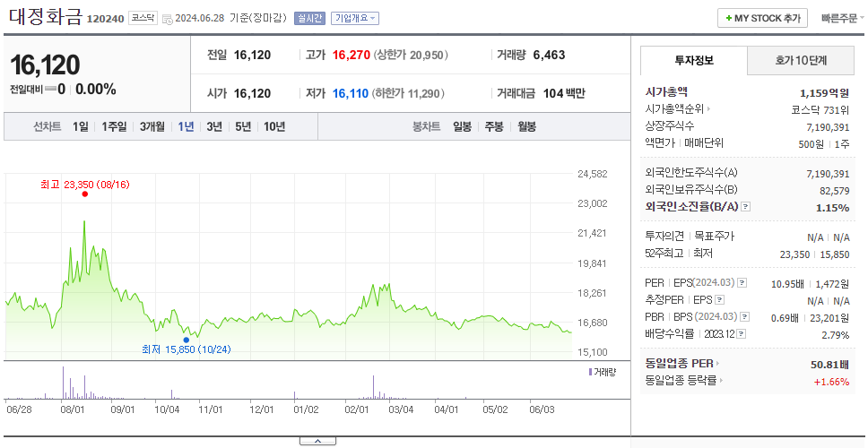The width and height of the screenshot is (868, 448).
Task: Click MY STOCK 추가 button
Action: [x=763, y=18]
